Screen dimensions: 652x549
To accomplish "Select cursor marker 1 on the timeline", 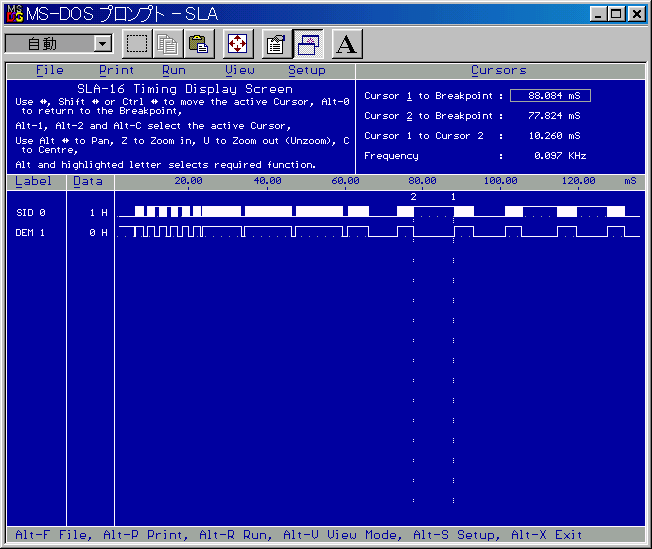I will (453, 197).
